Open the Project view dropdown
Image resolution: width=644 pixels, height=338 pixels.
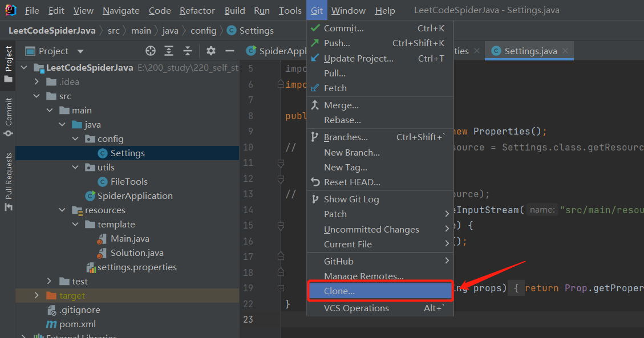coord(80,51)
